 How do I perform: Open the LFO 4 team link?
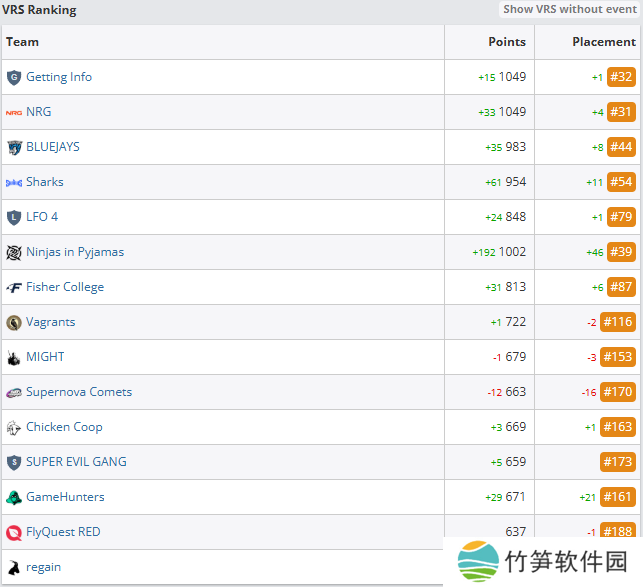(42, 217)
